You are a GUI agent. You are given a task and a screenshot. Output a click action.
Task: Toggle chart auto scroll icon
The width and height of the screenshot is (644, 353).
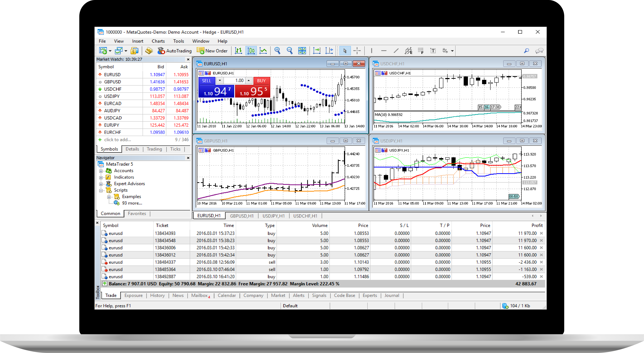317,51
